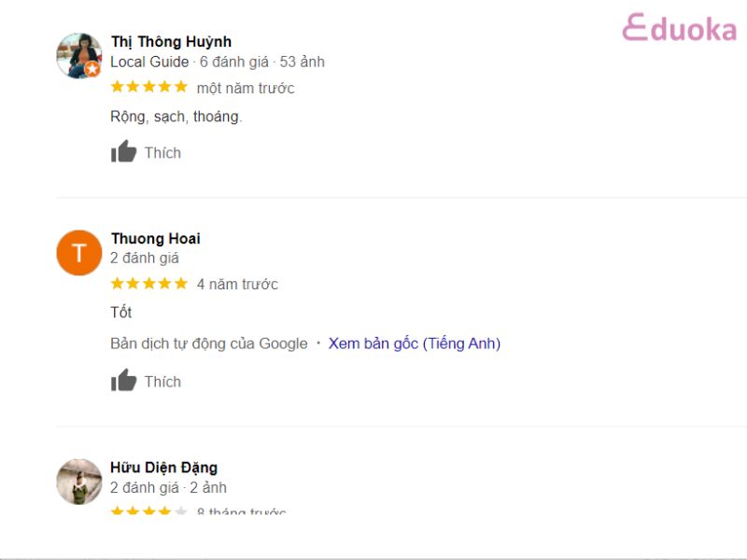Open reviewer name Thị Thông Huỳnh

click(171, 42)
